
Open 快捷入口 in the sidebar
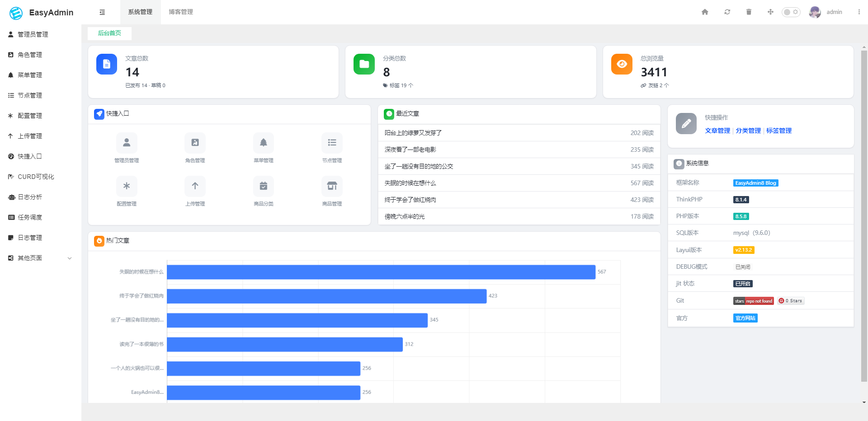pyautogui.click(x=41, y=156)
